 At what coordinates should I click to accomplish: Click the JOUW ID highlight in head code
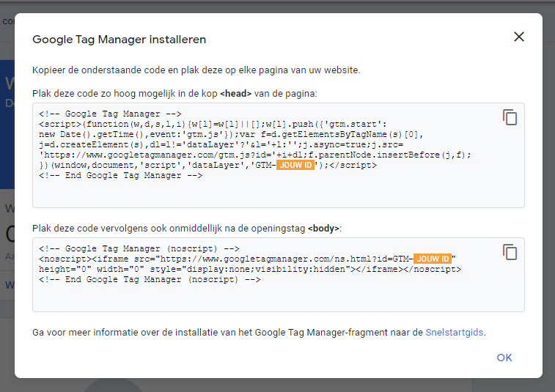coord(295,165)
